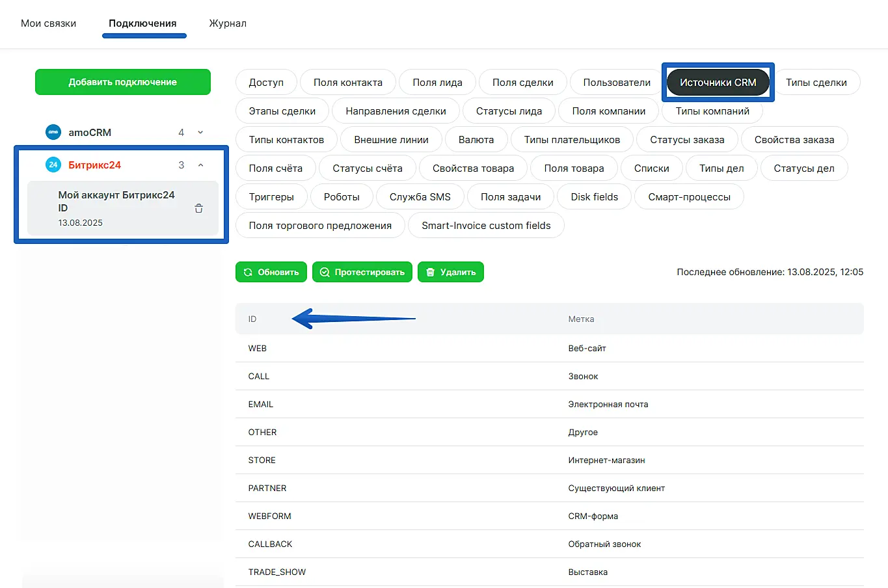The width and height of the screenshot is (888, 588).
Task: Click the Протестировать test button
Action: point(362,272)
